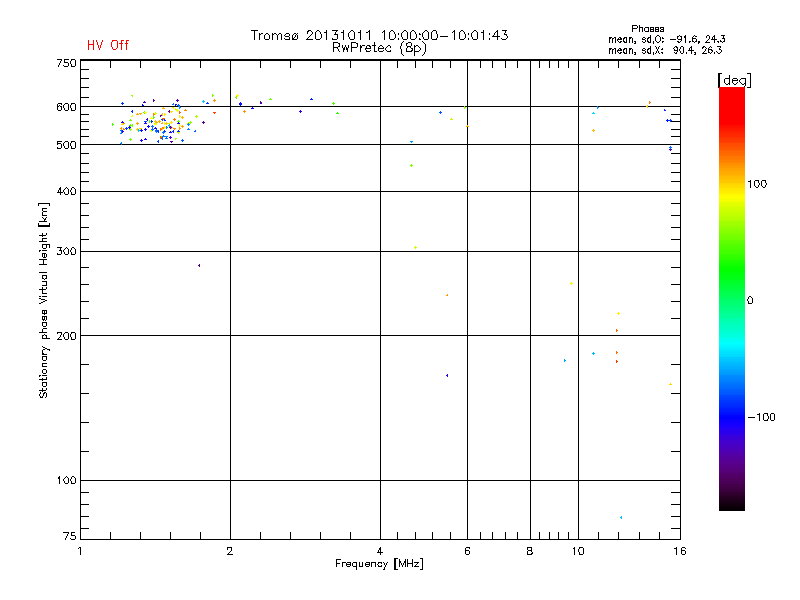Click the colorbar tick label '-100'
Viewport: 800px width, 600px height.
click(x=761, y=417)
